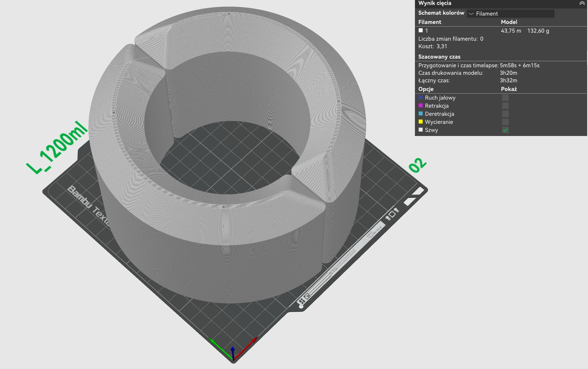This screenshot has height=369, width=588.
Task: Click the white filament 1 color swatch
Action: (421, 30)
